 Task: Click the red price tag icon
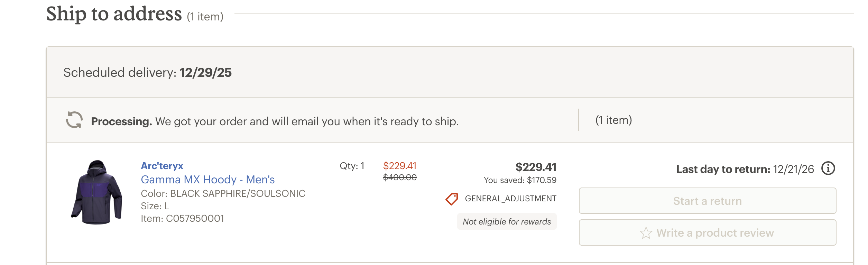(452, 199)
